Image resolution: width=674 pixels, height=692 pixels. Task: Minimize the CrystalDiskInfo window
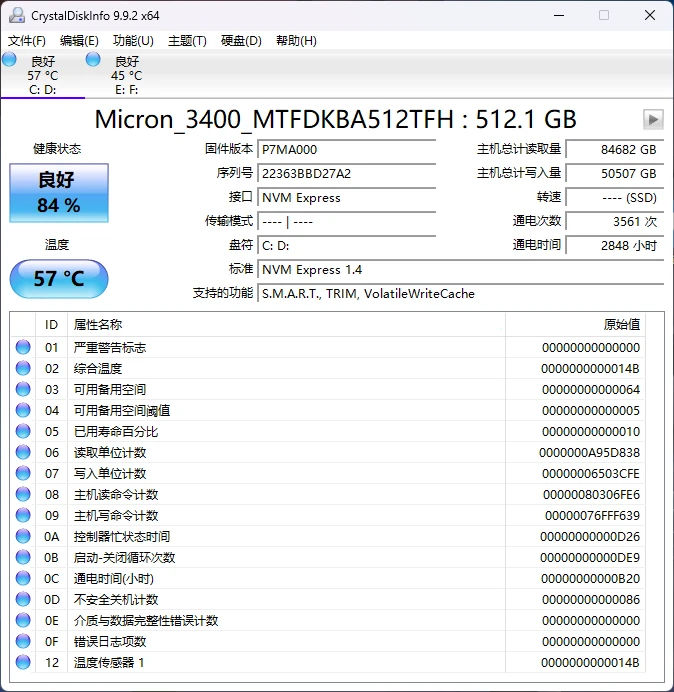(x=559, y=15)
